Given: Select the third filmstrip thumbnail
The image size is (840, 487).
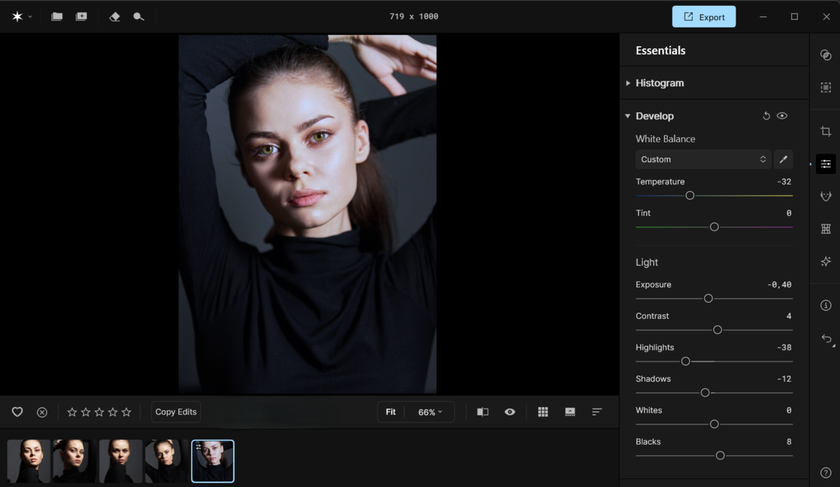Looking at the screenshot, I should coord(121,461).
